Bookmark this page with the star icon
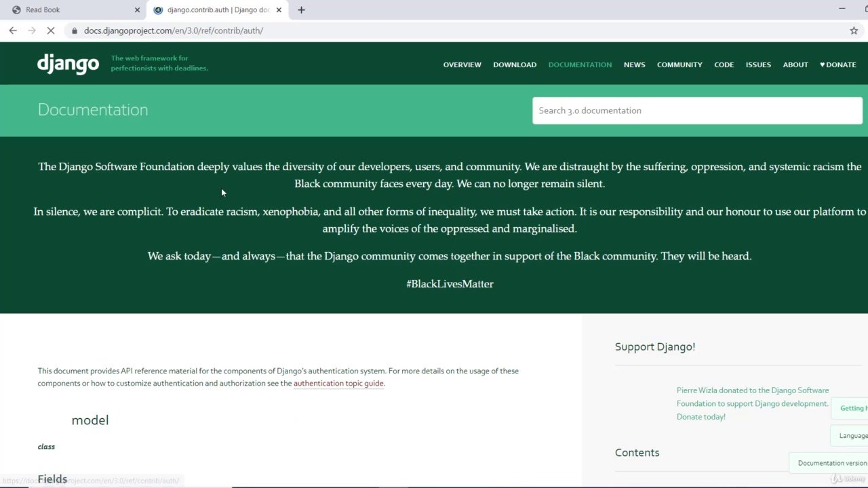This screenshot has height=488, width=868. coord(854,30)
